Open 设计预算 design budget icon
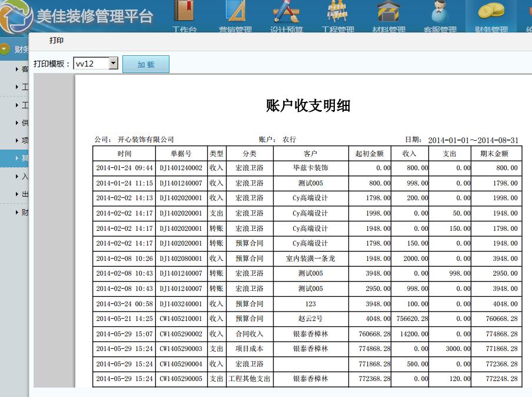This screenshot has width=532, height=397. (x=285, y=16)
